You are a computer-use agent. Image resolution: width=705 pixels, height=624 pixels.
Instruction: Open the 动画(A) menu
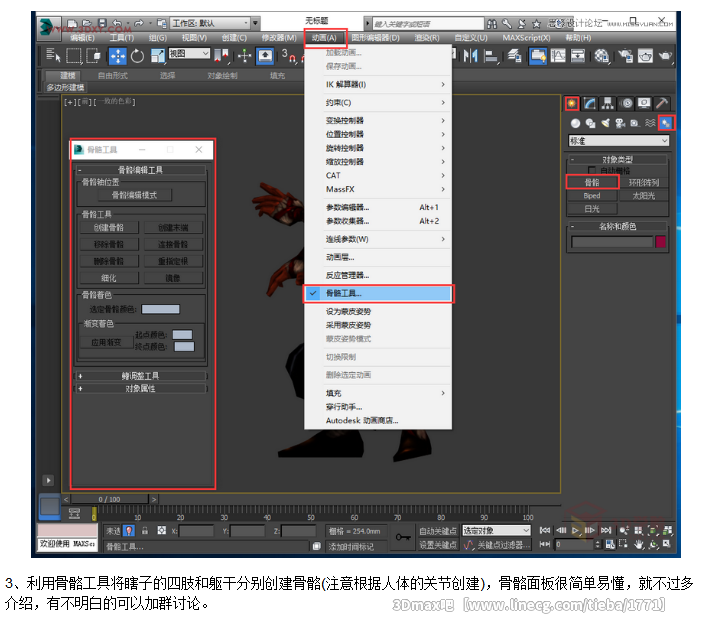tap(325, 37)
